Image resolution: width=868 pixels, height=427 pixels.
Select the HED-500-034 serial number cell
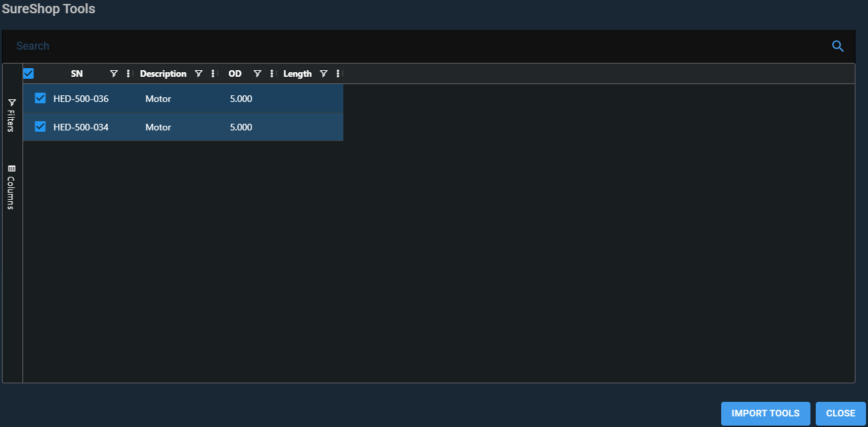[x=81, y=127]
